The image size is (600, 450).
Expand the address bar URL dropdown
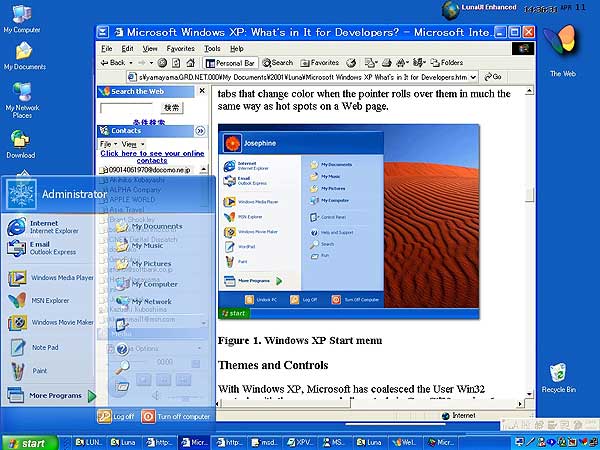coord(473,77)
